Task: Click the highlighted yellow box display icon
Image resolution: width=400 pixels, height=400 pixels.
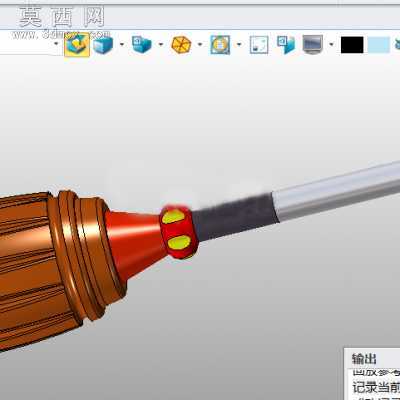Action: coord(77,45)
